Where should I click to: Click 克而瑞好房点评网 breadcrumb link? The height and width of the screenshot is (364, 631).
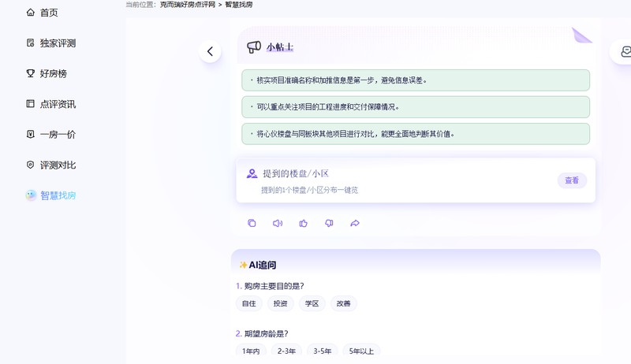[188, 5]
